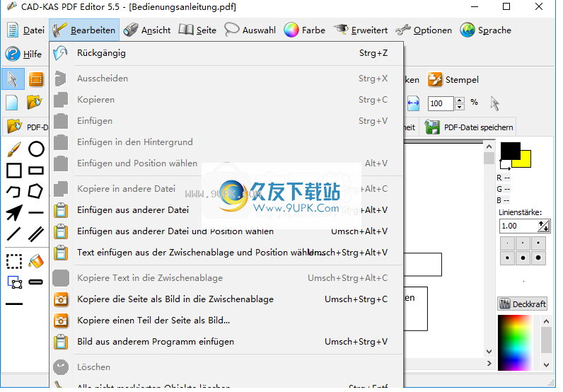Select the horizontal line tool

36,213
